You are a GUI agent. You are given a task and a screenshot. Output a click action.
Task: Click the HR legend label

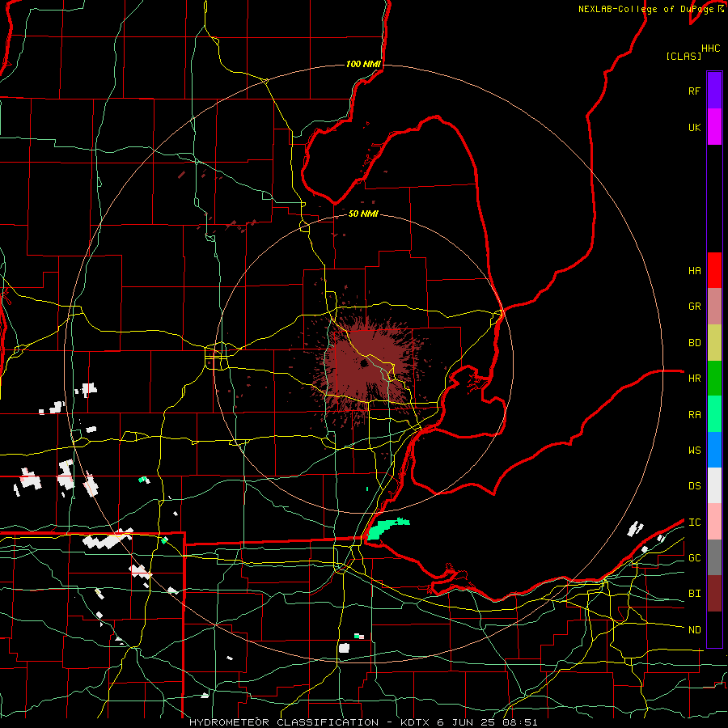(x=694, y=379)
